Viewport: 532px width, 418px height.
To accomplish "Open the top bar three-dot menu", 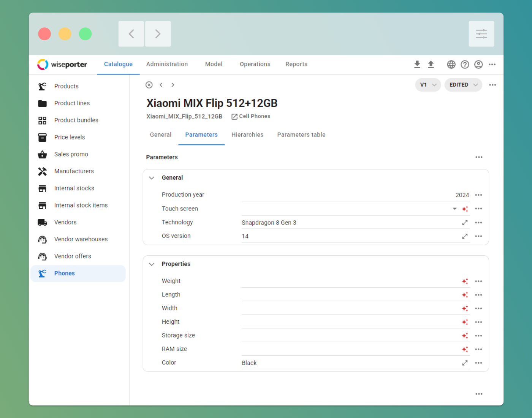I will (x=492, y=65).
